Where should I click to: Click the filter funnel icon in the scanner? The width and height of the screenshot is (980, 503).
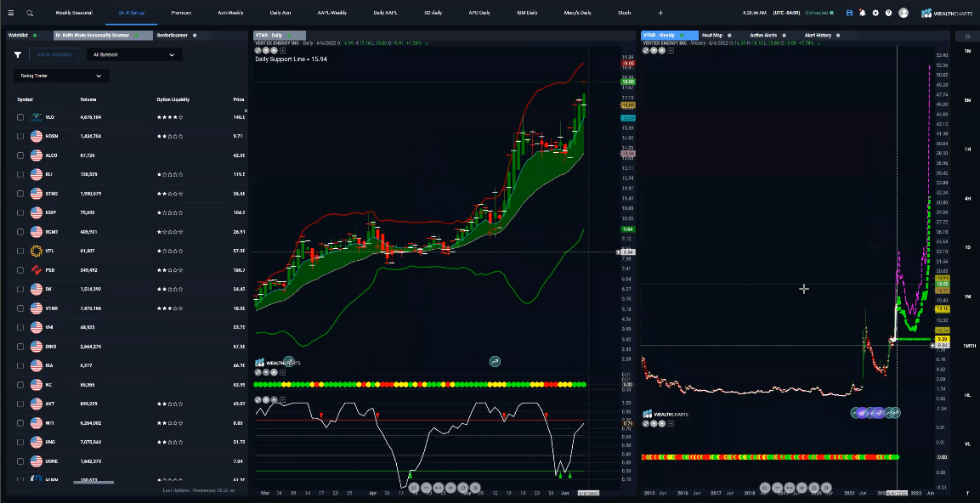(18, 55)
